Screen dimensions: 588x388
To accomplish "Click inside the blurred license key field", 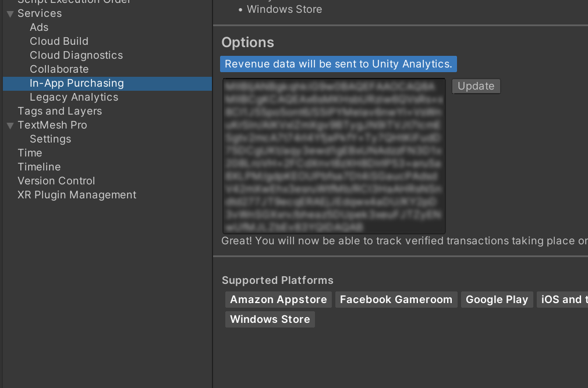I will click(x=334, y=156).
